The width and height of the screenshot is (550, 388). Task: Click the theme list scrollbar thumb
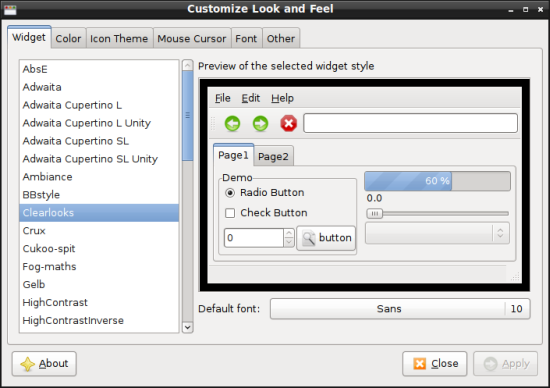click(x=188, y=116)
